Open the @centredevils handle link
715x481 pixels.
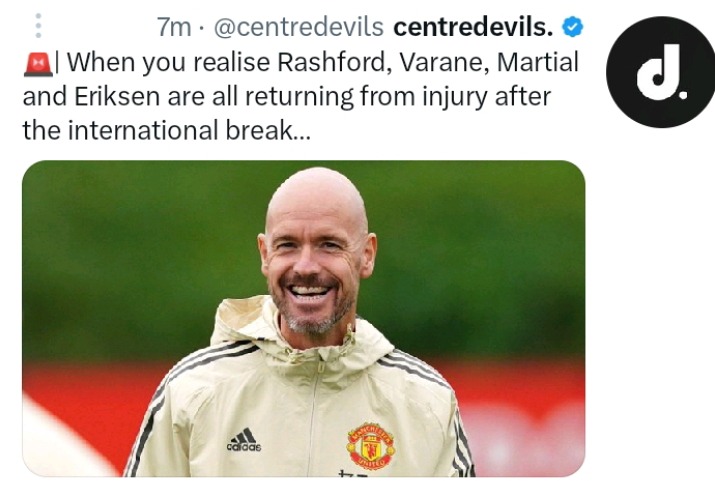[299, 27]
